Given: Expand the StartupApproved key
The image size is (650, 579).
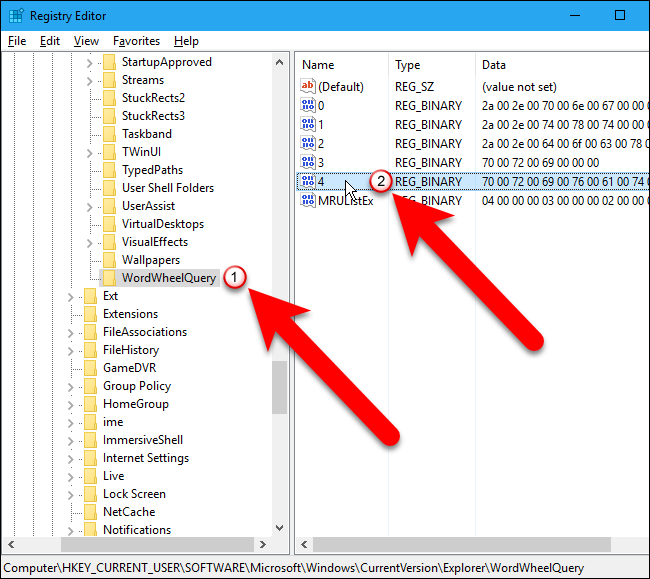Looking at the screenshot, I should point(89,63).
